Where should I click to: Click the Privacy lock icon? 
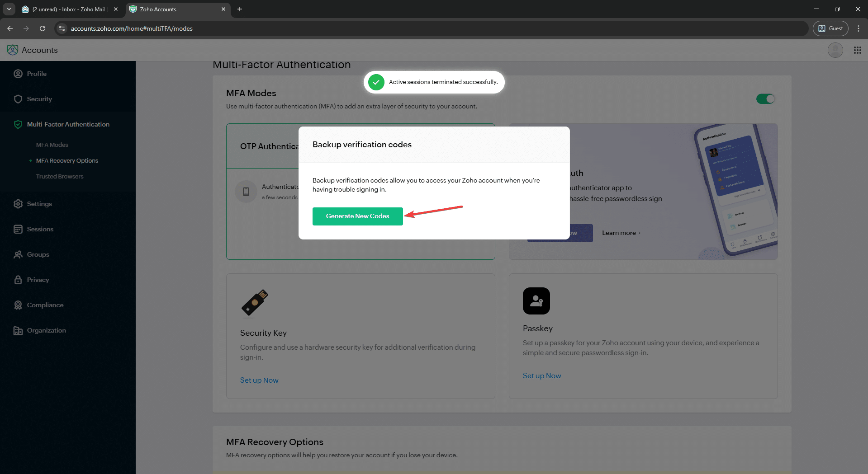point(18,280)
